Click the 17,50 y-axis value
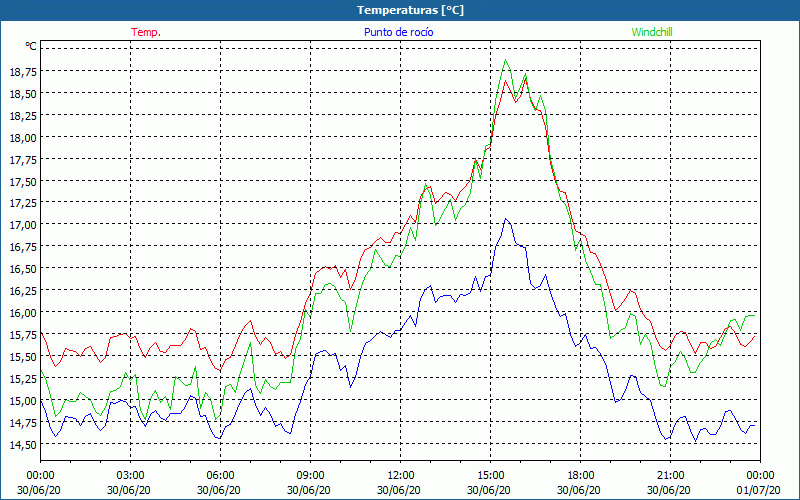800x500 pixels. click(x=23, y=181)
